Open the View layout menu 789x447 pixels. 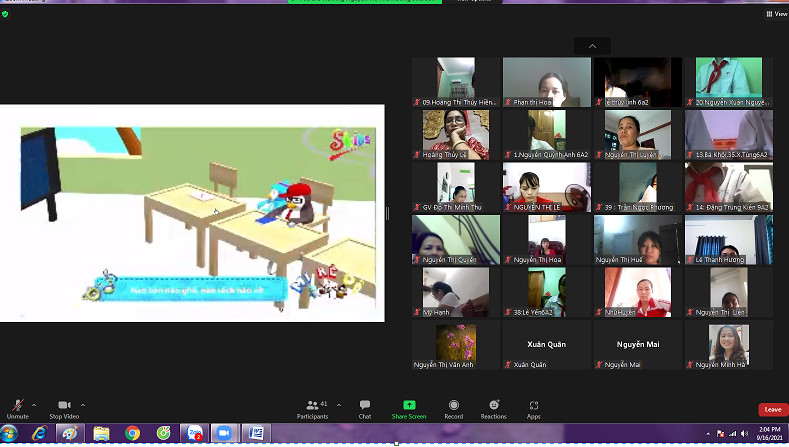tap(776, 14)
